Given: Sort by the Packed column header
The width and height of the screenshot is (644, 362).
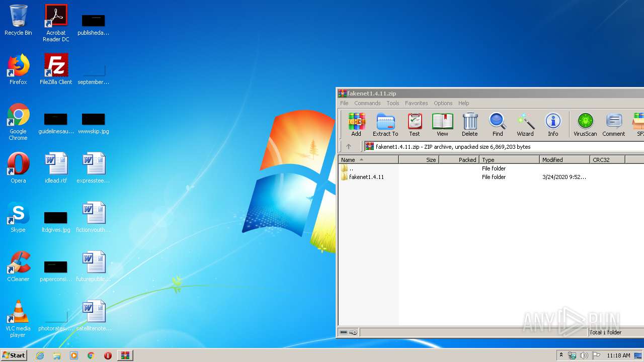Looking at the screenshot, I should point(459,159).
